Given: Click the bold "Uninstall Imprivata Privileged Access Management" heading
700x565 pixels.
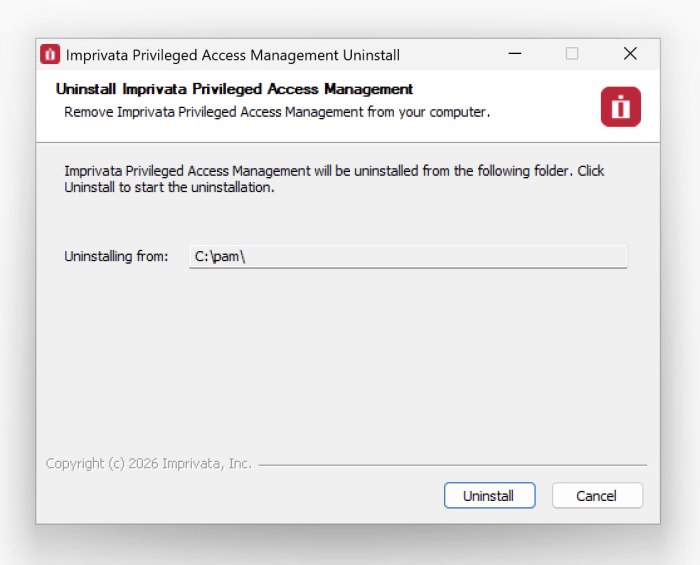Looking at the screenshot, I should tap(234, 89).
